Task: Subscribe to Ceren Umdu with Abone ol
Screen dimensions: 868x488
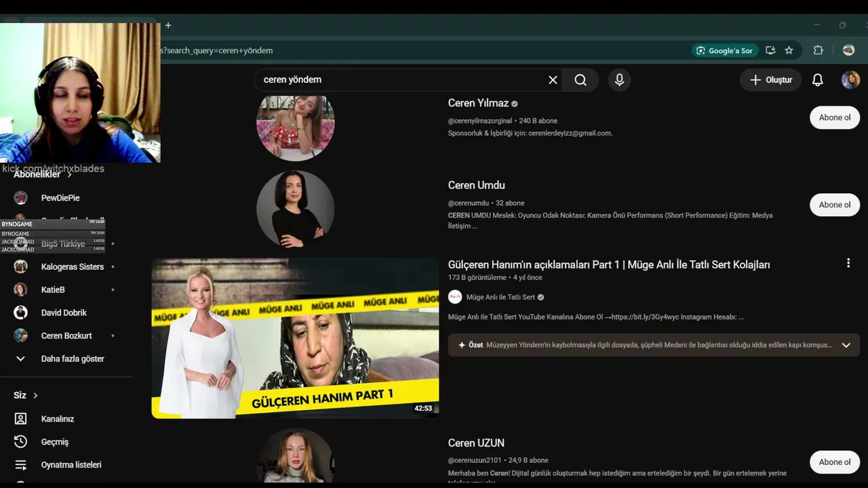Action: pyautogui.click(x=835, y=205)
